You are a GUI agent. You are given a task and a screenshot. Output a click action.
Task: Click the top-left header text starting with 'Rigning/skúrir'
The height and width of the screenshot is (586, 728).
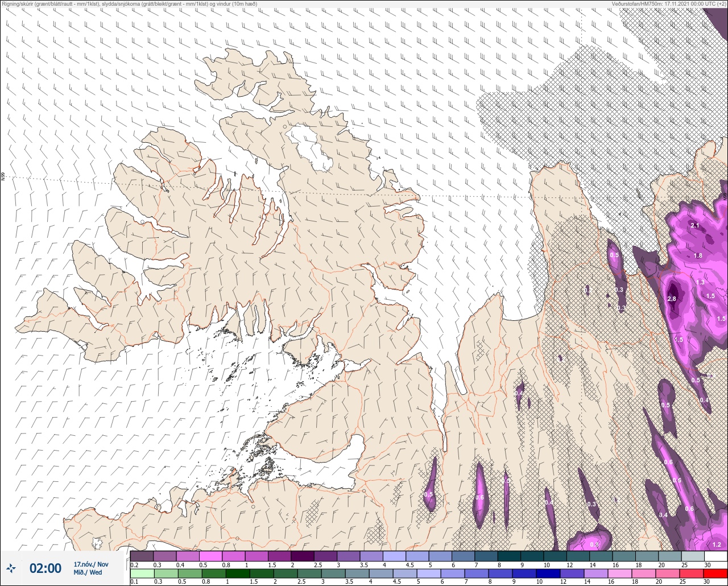pyautogui.click(x=129, y=3)
